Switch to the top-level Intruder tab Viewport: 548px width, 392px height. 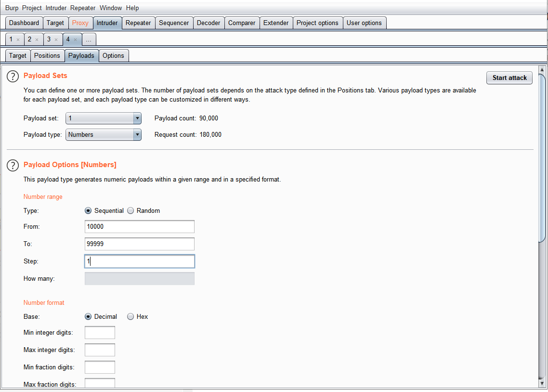(x=107, y=23)
